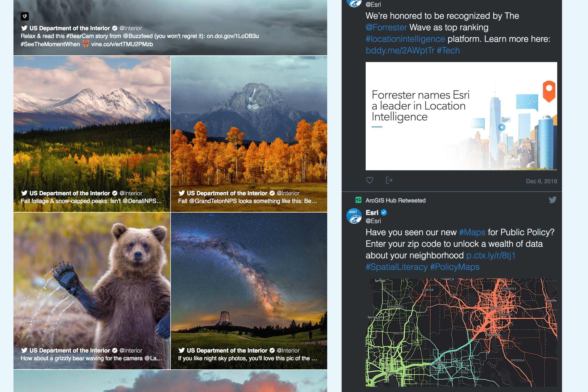The width and height of the screenshot is (588, 392).
Task: Open the #locationintelligence hashtag
Action: pyautogui.click(x=405, y=39)
